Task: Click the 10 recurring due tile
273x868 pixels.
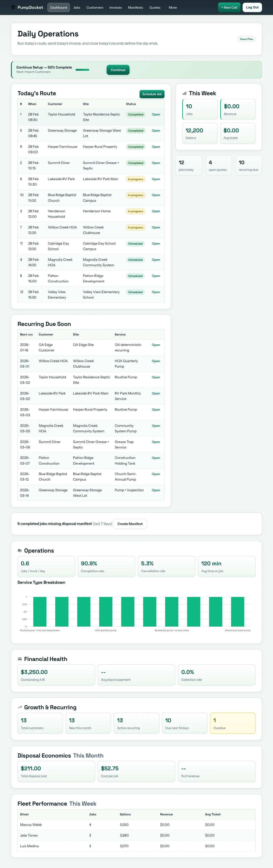Action: click(249, 165)
